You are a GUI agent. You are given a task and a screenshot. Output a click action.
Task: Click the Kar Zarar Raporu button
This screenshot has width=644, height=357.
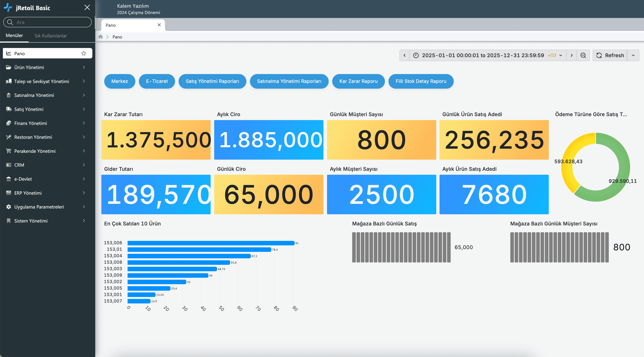point(358,81)
